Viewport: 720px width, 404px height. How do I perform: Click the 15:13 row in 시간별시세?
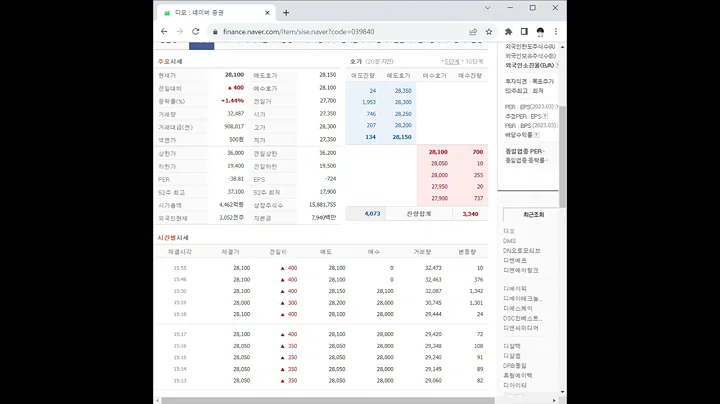pos(321,381)
